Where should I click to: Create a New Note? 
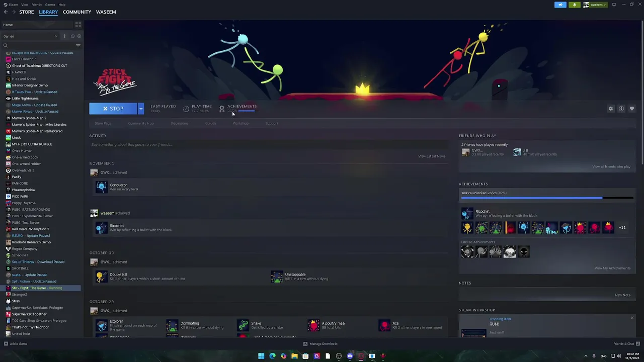click(x=623, y=295)
